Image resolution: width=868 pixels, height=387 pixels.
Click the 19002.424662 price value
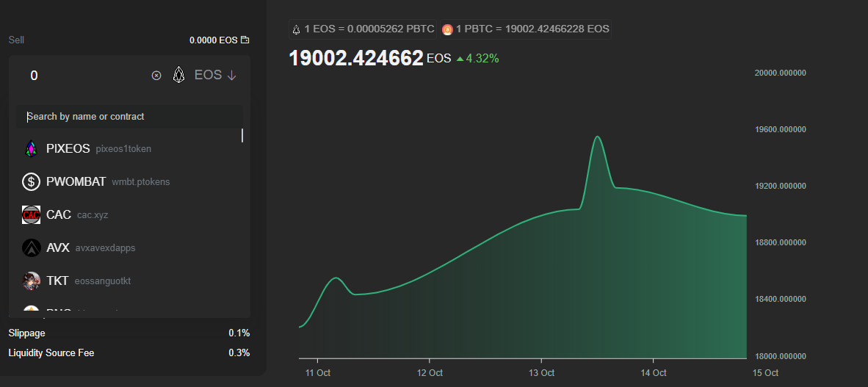tap(356, 58)
